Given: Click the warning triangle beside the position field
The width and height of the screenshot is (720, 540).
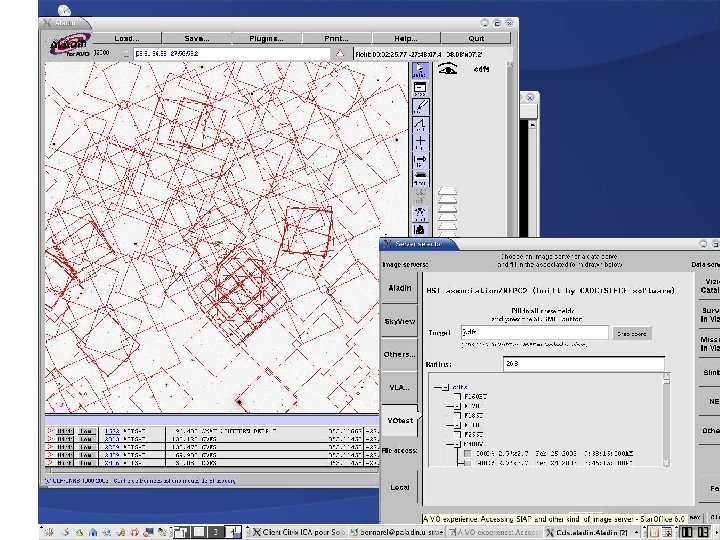Looking at the screenshot, I should 340,53.
